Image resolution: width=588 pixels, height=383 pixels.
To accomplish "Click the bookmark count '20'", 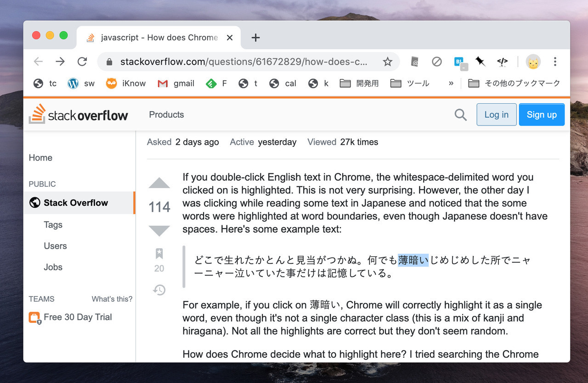I will 159,269.
